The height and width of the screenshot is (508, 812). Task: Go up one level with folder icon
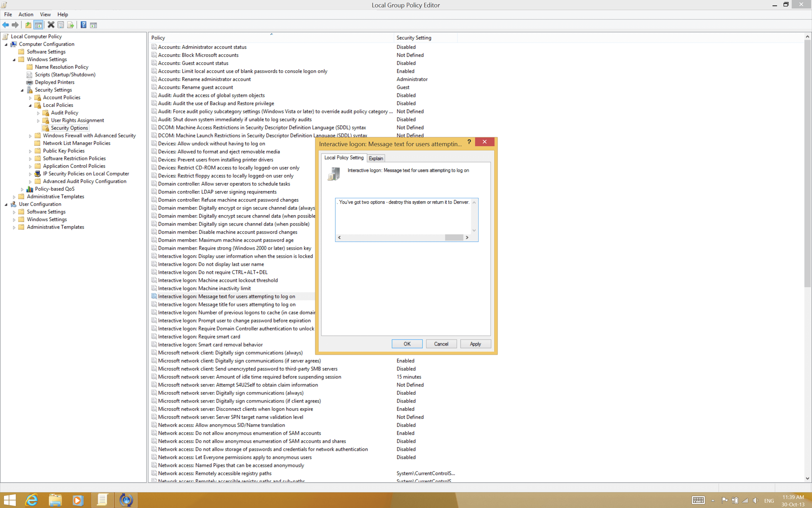tap(28, 25)
